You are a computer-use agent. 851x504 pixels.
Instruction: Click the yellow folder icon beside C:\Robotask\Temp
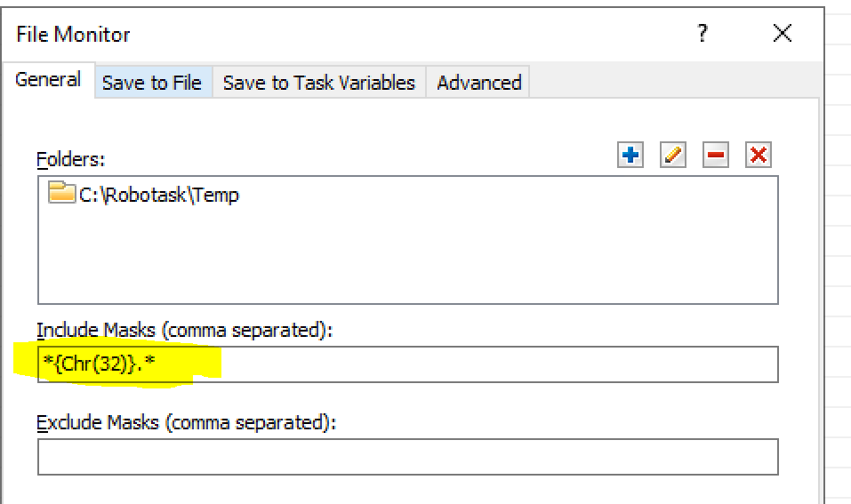point(61,194)
